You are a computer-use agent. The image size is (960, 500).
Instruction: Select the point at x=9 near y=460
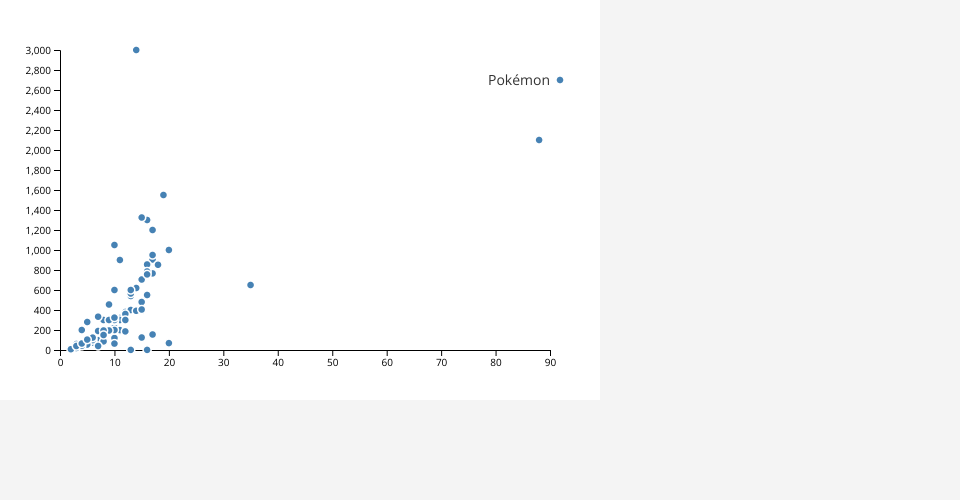pos(109,304)
